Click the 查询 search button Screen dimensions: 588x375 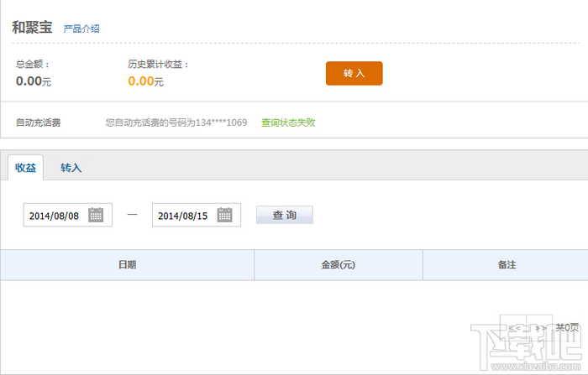(x=284, y=215)
